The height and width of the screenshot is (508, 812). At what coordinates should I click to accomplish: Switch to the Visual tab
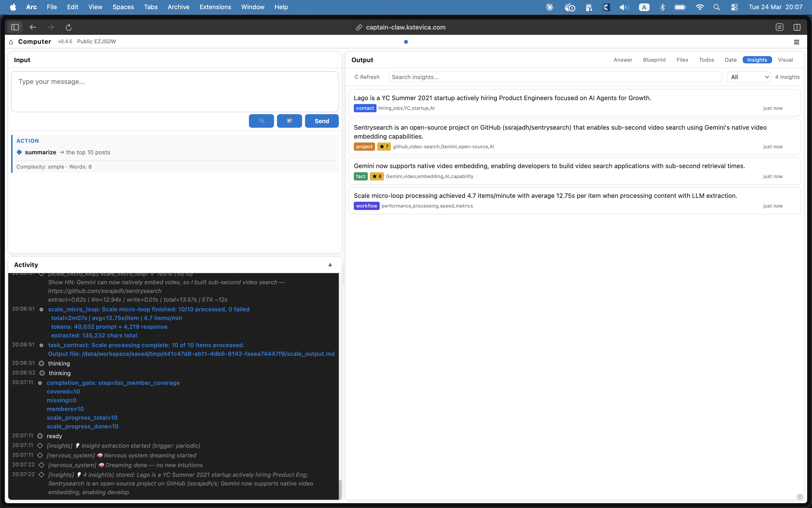785,60
